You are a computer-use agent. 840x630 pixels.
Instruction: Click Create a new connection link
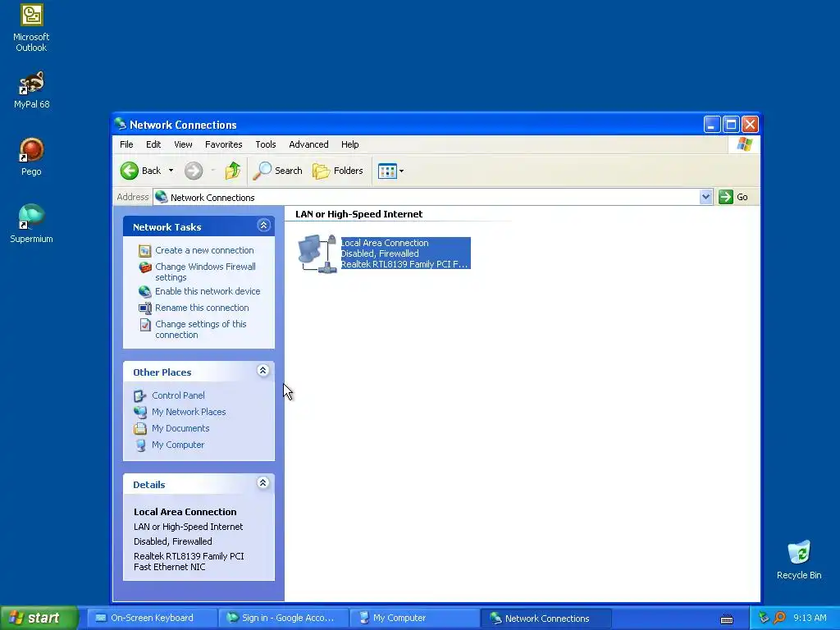point(204,251)
